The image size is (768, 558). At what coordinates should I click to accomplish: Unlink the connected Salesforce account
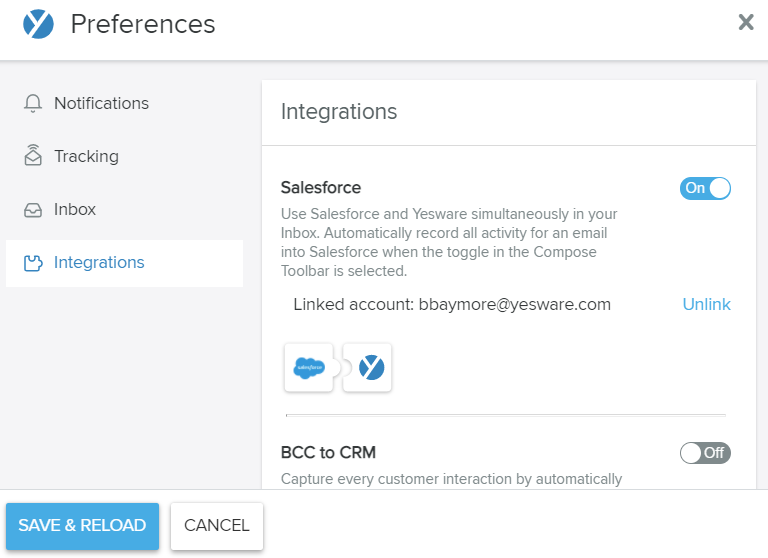click(x=706, y=304)
